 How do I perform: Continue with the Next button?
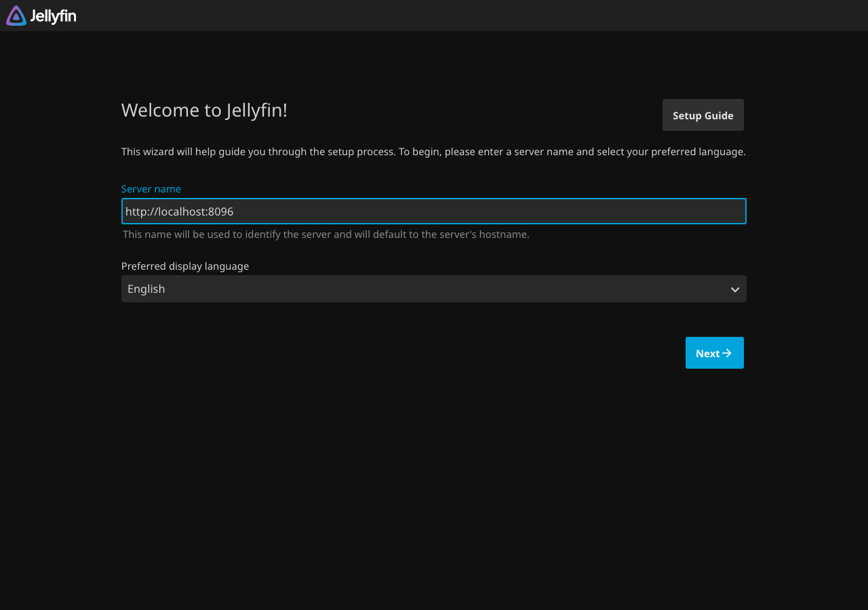[x=714, y=353]
